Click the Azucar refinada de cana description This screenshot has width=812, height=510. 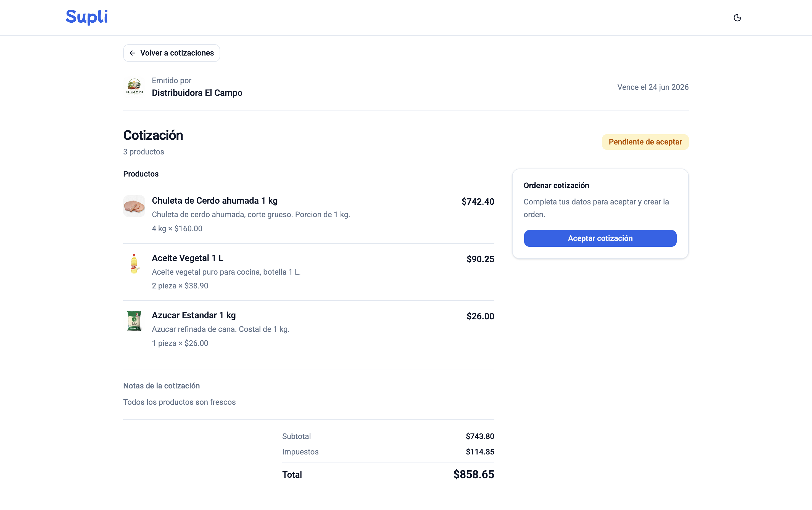coord(220,329)
